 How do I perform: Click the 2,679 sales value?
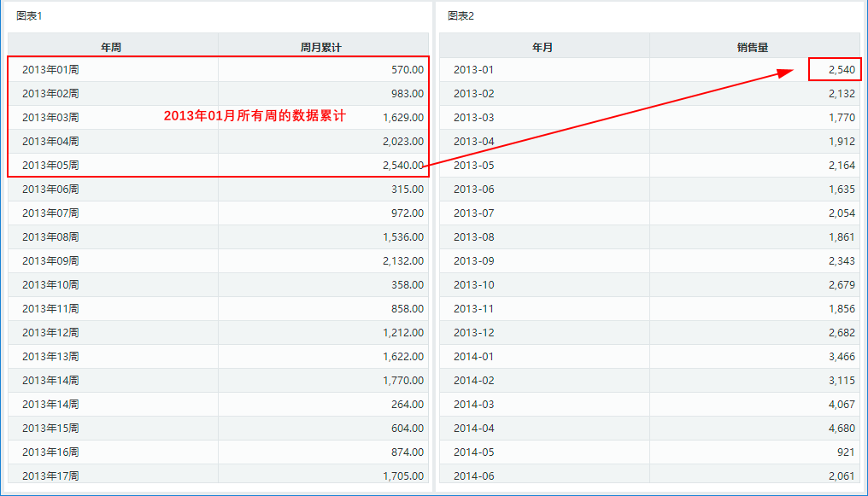(842, 285)
